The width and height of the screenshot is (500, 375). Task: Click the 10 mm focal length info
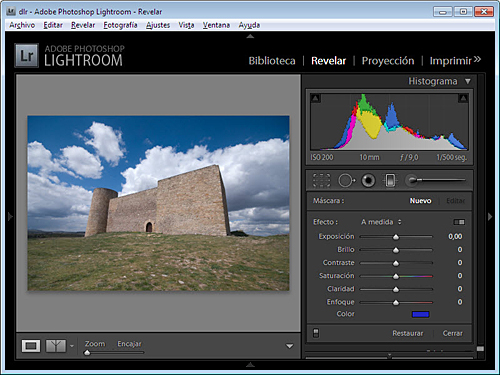pos(369,157)
